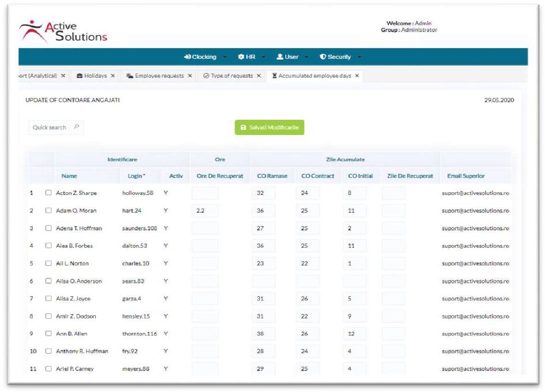
Task: Click the date 29.05.2020
Action: click(499, 100)
